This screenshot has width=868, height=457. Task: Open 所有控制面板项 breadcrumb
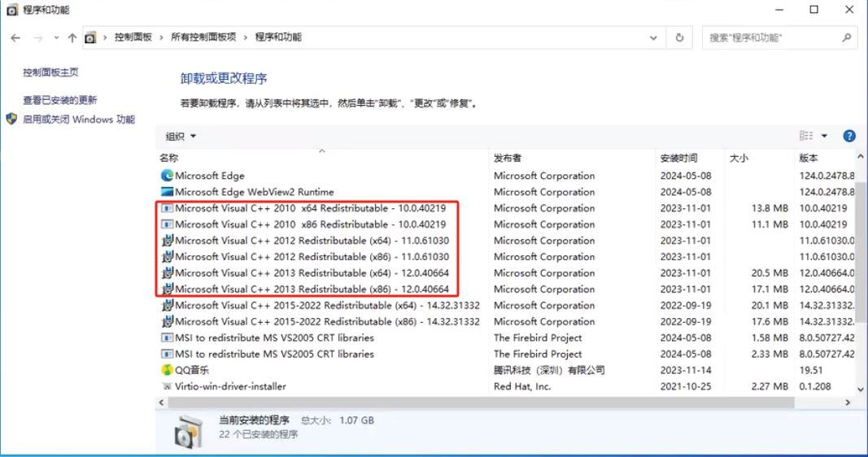pos(203,37)
